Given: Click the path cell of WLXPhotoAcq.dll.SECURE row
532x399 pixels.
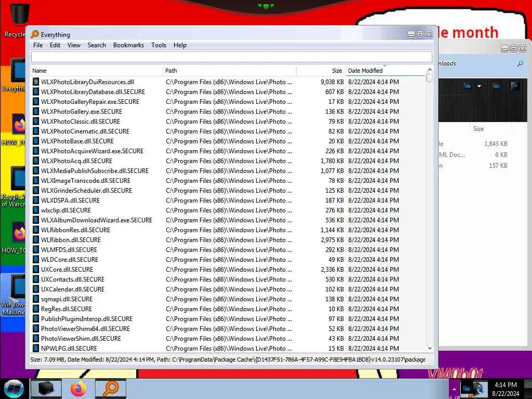Looking at the screenshot, I should (x=229, y=161).
